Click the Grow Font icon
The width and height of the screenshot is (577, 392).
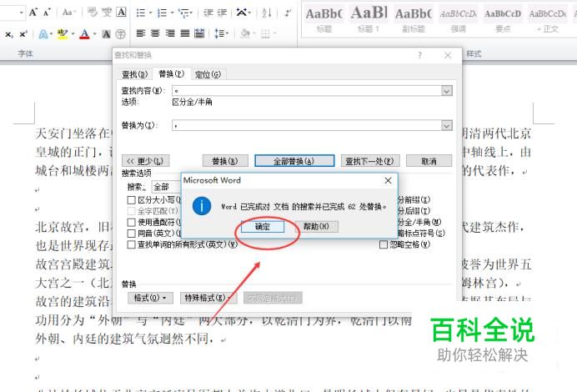(33, 13)
